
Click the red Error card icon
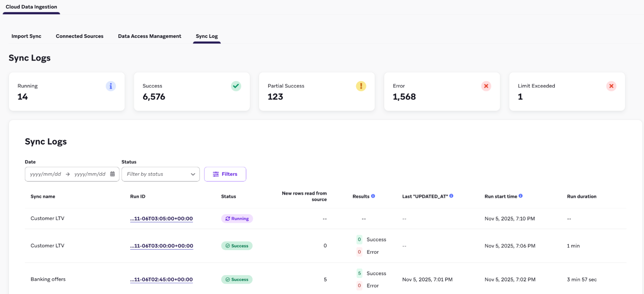[486, 86]
